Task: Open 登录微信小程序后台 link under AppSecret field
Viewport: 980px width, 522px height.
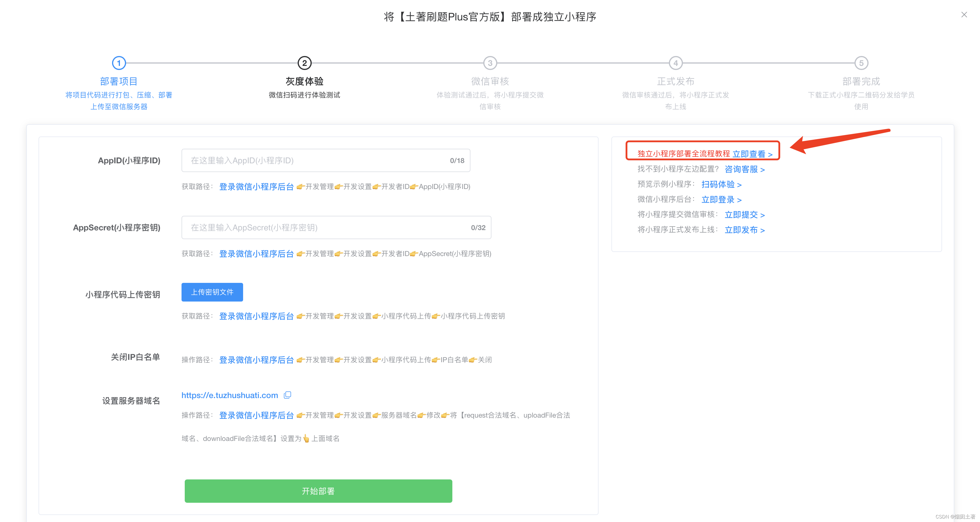Action: coord(257,254)
